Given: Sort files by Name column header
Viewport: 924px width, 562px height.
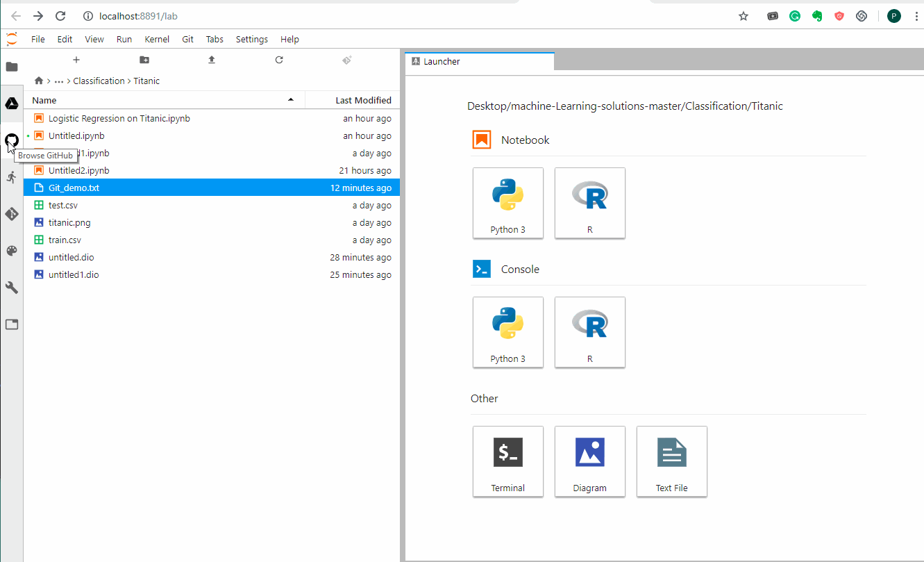Looking at the screenshot, I should (44, 100).
